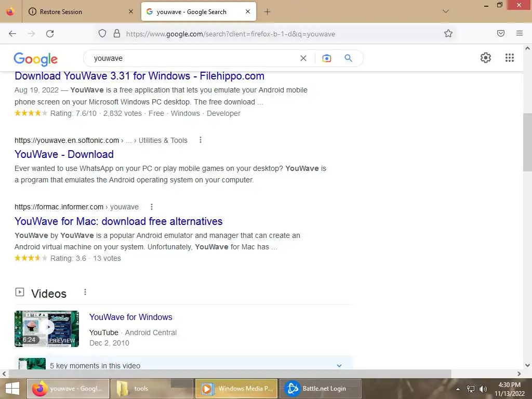Click the Rating: 3.6 · 13 votes text
532x399 pixels.
tap(86, 259)
